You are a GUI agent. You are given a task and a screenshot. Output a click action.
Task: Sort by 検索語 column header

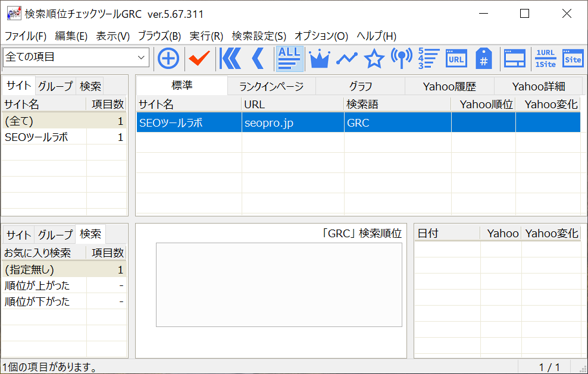pyautogui.click(x=398, y=104)
